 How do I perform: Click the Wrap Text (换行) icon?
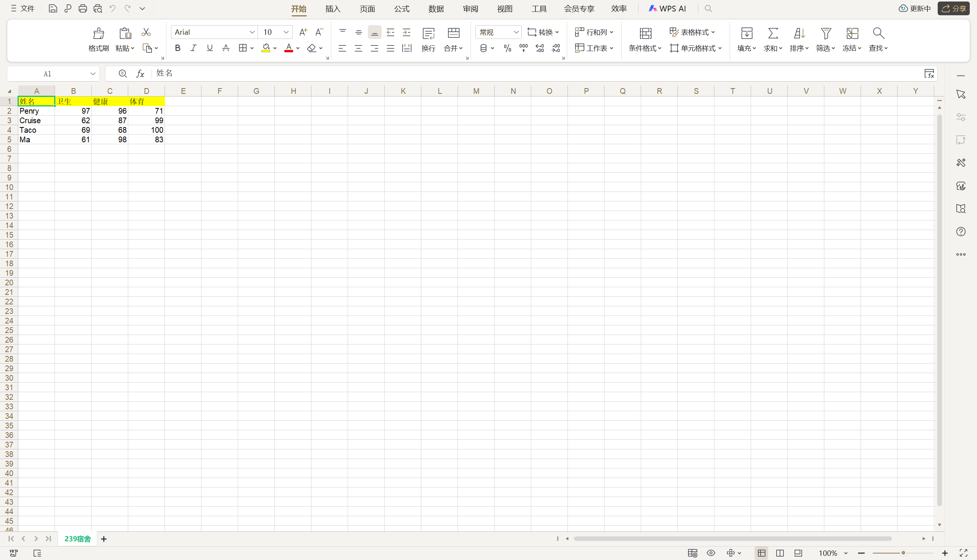point(428,34)
